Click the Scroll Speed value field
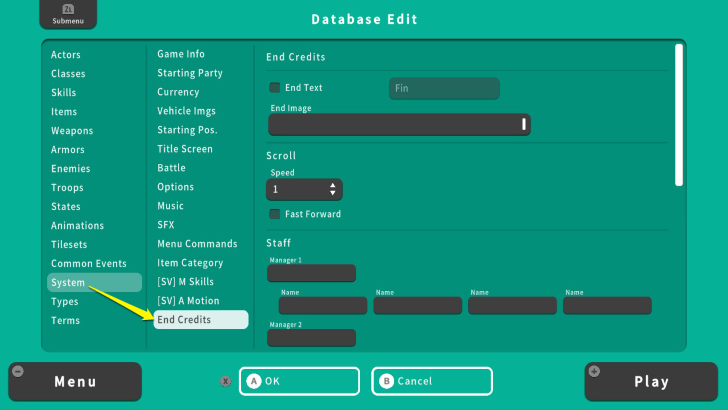728x410 pixels. click(304, 189)
